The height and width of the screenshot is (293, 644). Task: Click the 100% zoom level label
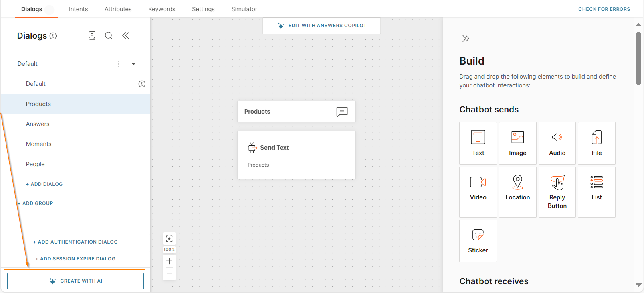click(169, 250)
